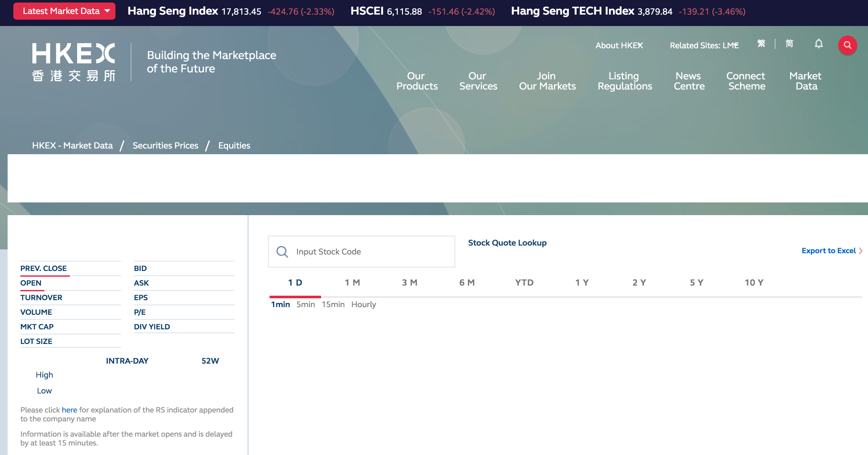Click the magnifier icon in stock code field
The width and height of the screenshot is (868, 455).
coord(282,251)
